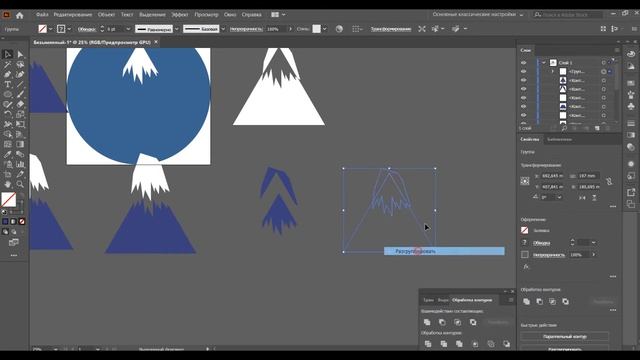640x360 pixels.
Task: Click Exclude in the Properties panel pathfinder section
Action: click(565, 302)
